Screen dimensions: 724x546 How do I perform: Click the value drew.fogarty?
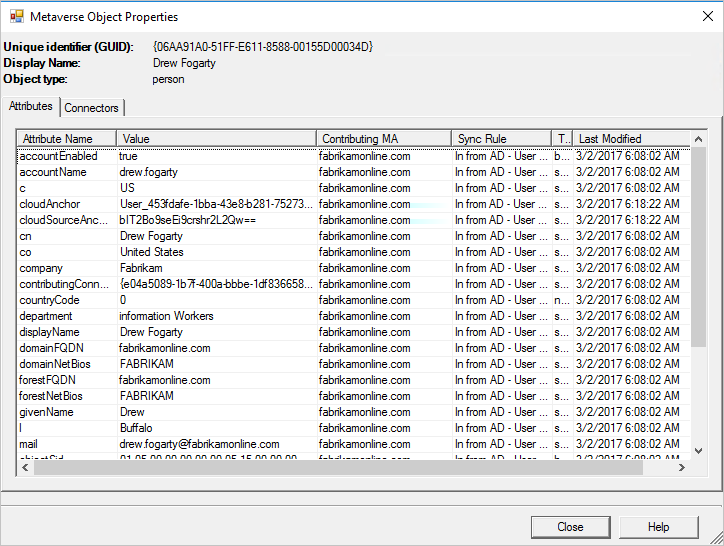click(x=148, y=172)
